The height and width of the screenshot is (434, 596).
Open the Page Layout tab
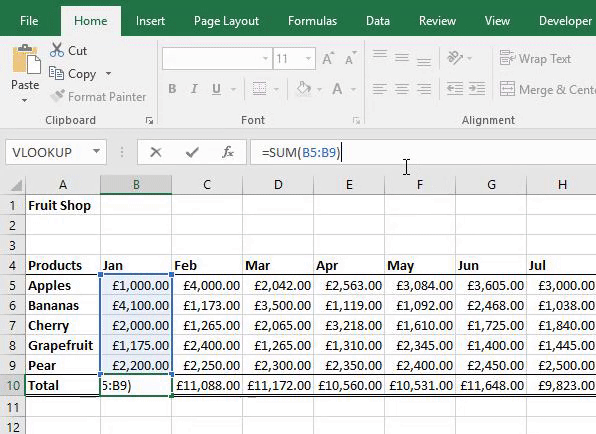tap(226, 21)
